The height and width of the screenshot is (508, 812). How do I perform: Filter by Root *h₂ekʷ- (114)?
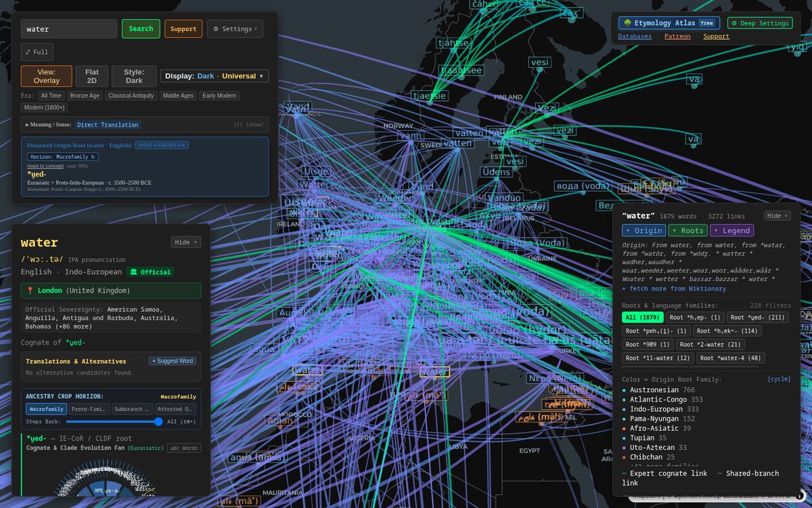[727, 331]
